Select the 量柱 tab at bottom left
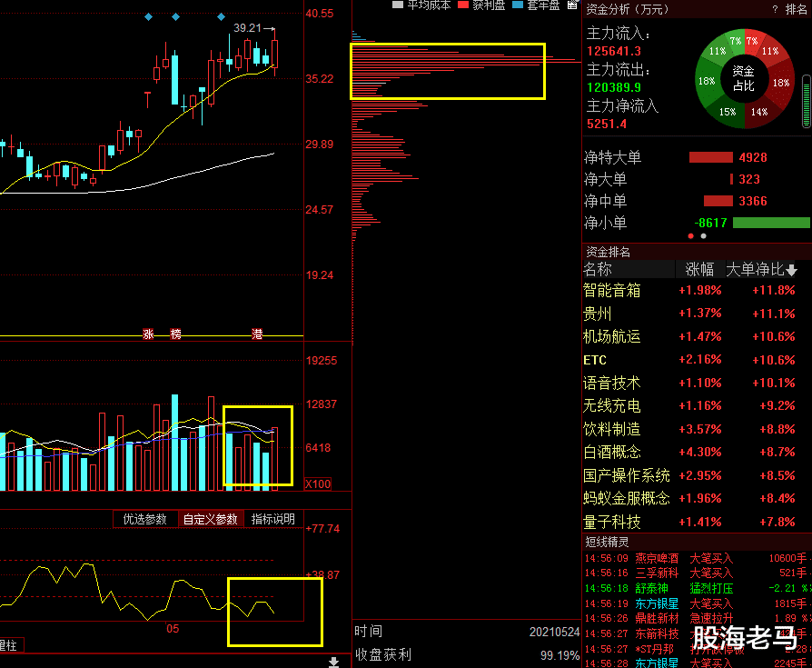This screenshot has width=812, height=668. coord(9,645)
